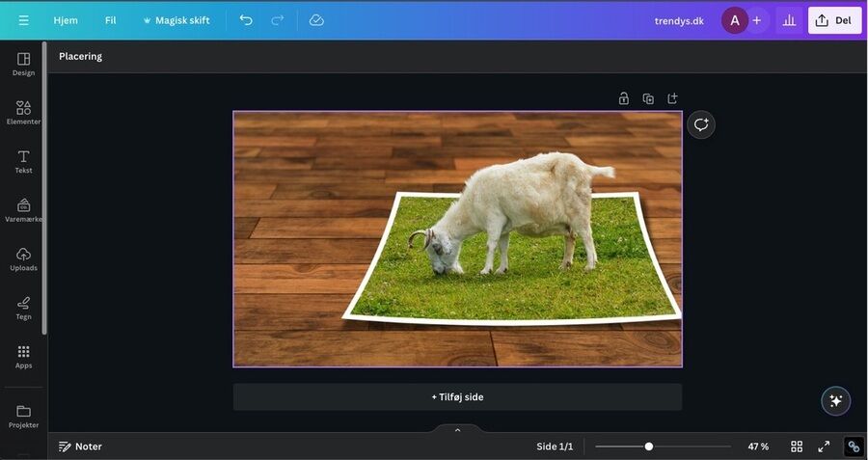Check cloud save status icon
Screen dimensions: 868x460
coord(316,20)
